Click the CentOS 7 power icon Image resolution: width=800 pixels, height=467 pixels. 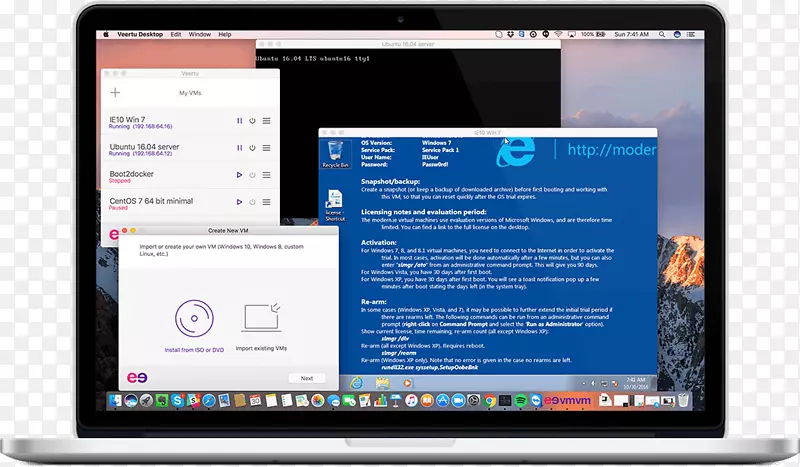point(252,202)
